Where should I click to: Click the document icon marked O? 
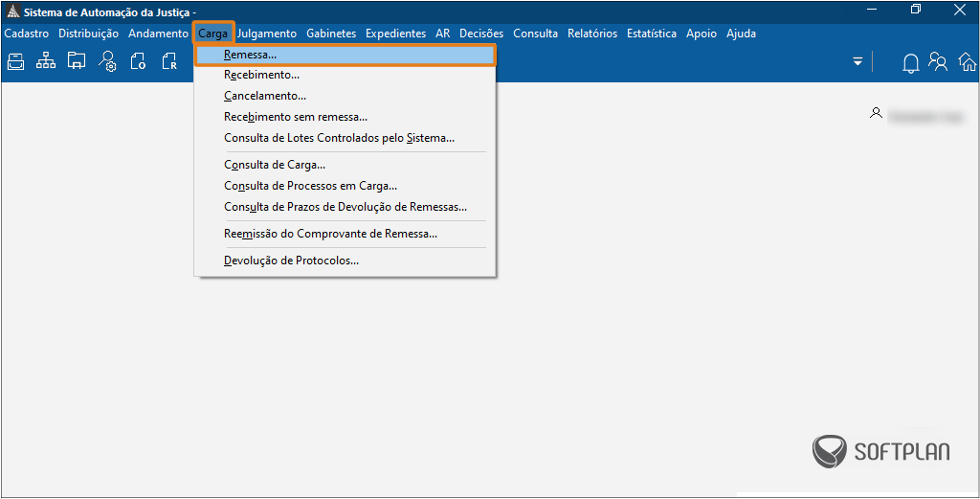138,61
